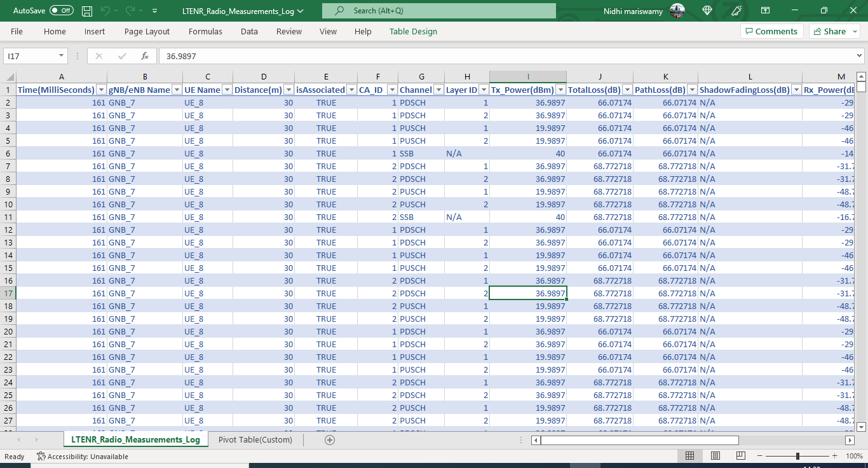
Task: Click the formula bar checkmark icon
Action: (x=122, y=56)
